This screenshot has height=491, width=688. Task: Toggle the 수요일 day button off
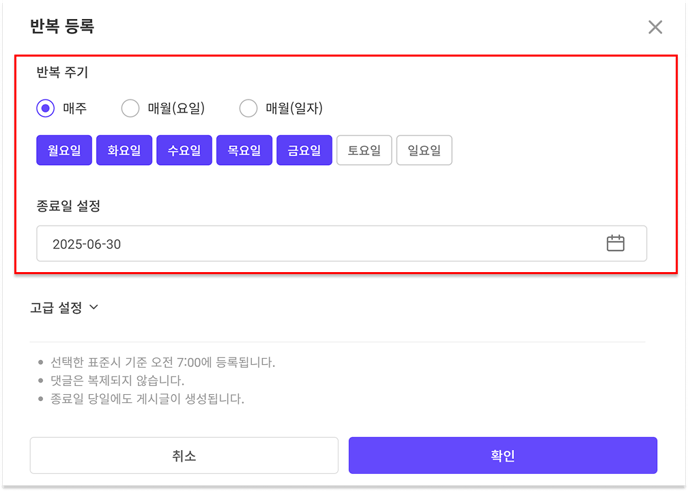click(184, 150)
